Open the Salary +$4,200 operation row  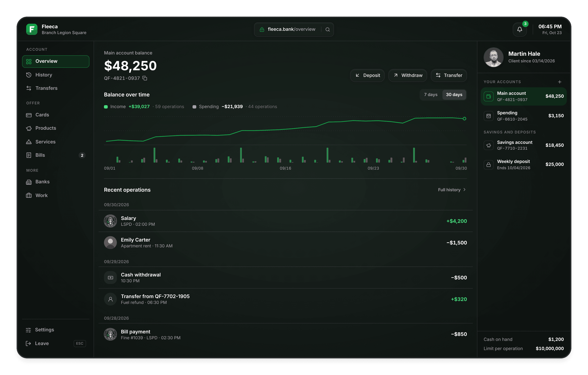click(285, 221)
